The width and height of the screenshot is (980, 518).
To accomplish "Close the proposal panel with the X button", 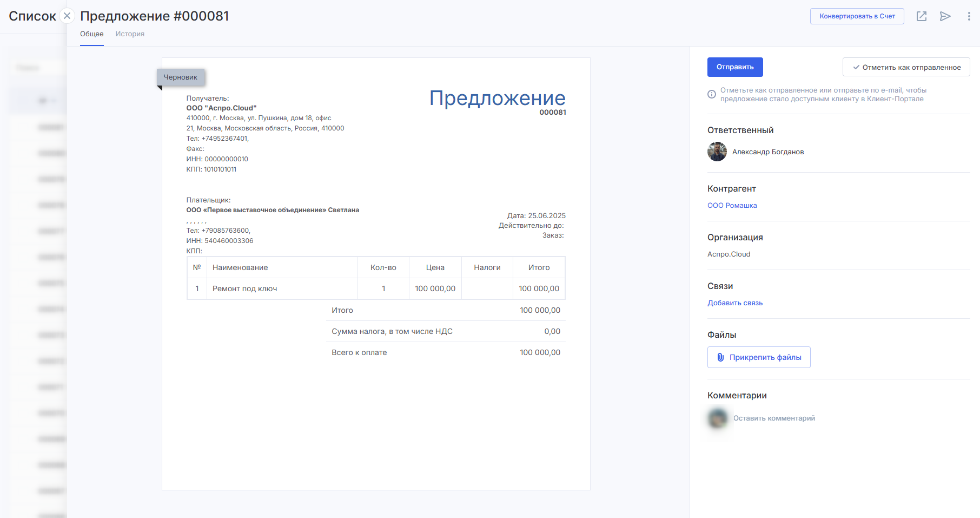I will [x=67, y=16].
